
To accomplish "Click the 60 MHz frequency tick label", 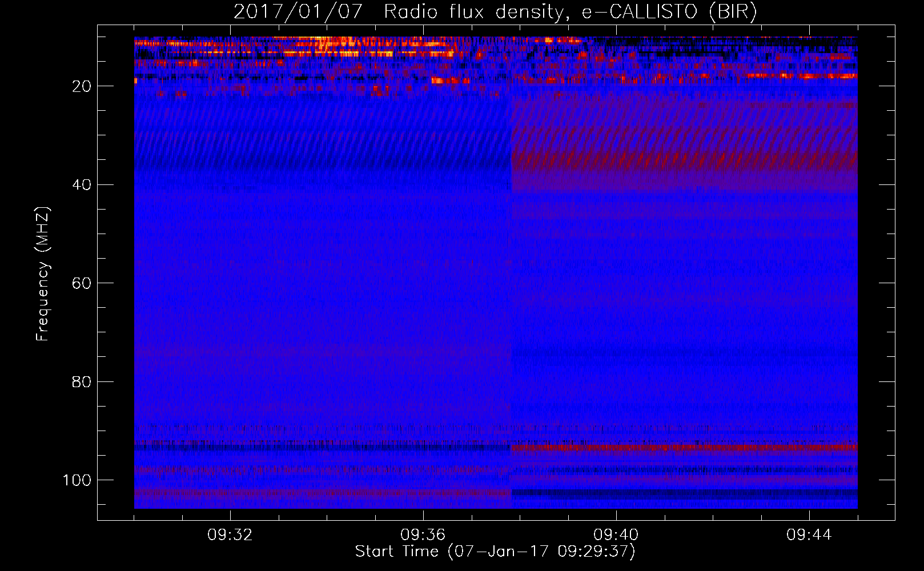I will tap(82, 283).
